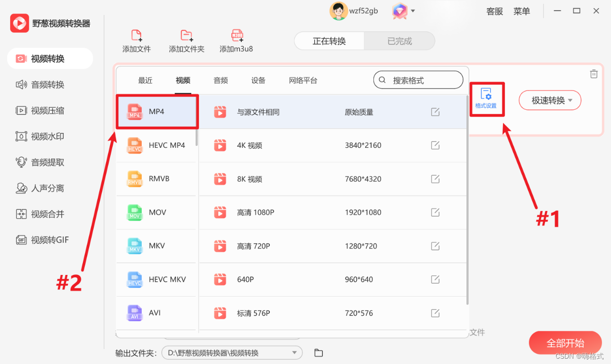Expand the 极速转换 dropdown
Screen dimensions: 611x364
550,100
